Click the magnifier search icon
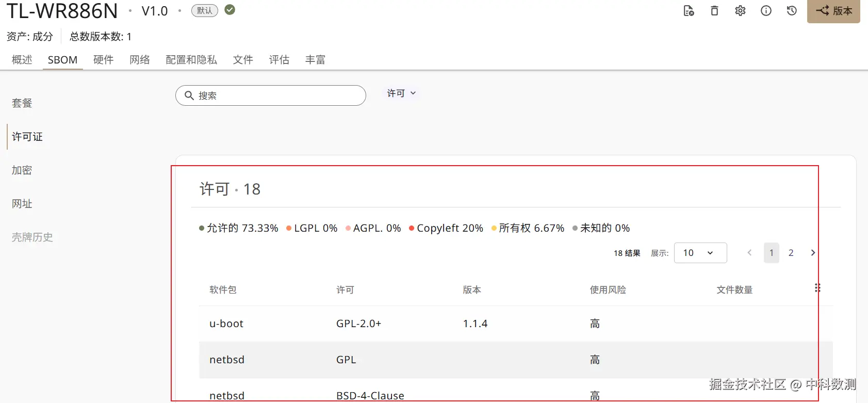The width and height of the screenshot is (868, 403). 189,95
